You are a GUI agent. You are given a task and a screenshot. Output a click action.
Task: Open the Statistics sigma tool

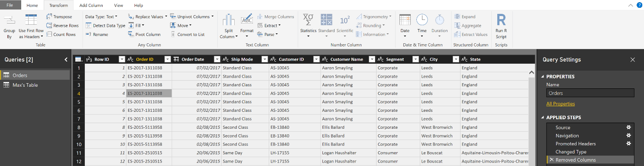(308, 26)
